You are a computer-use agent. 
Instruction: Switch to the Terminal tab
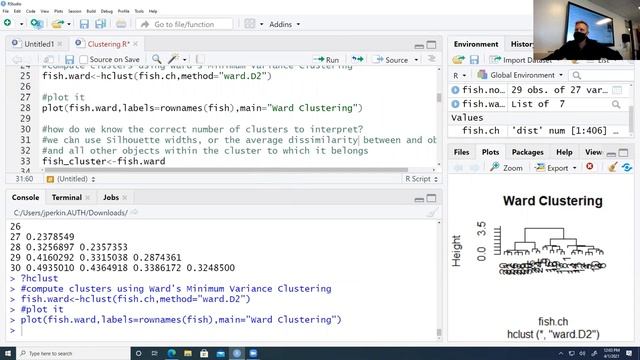pos(67,198)
